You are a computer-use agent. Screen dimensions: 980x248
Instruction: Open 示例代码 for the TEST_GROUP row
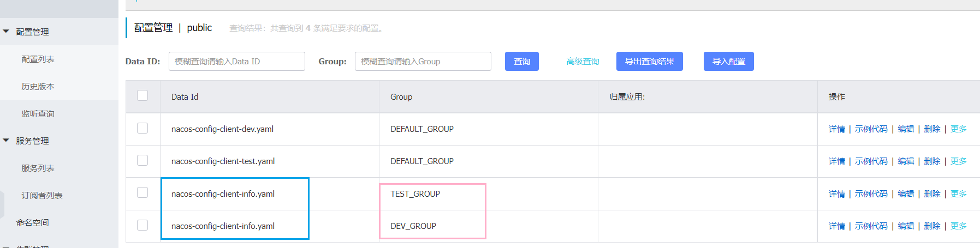coord(871,194)
